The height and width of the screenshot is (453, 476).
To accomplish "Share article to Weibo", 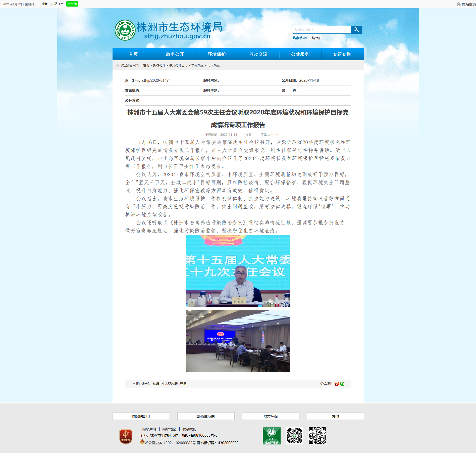I will coord(336,384).
